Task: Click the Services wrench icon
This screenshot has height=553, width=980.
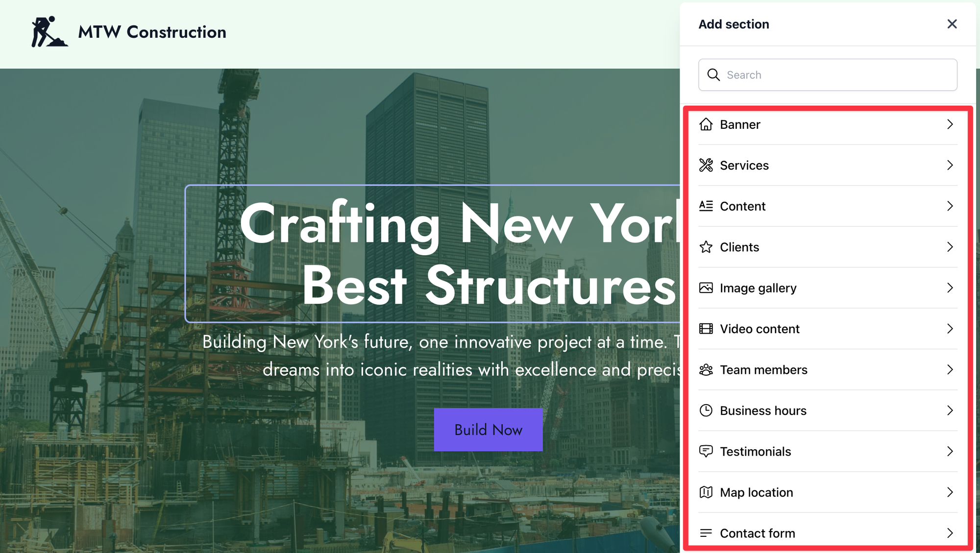Action: [706, 166]
